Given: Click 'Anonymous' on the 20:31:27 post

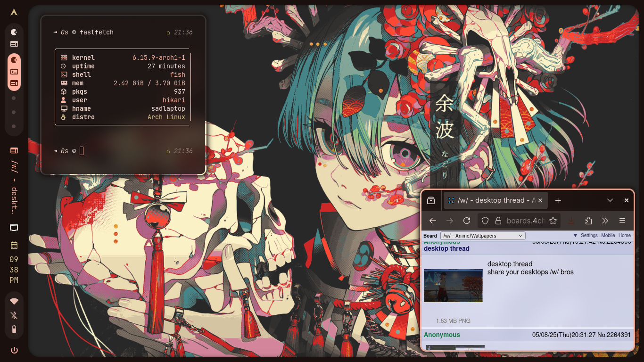Looking at the screenshot, I should [442, 335].
